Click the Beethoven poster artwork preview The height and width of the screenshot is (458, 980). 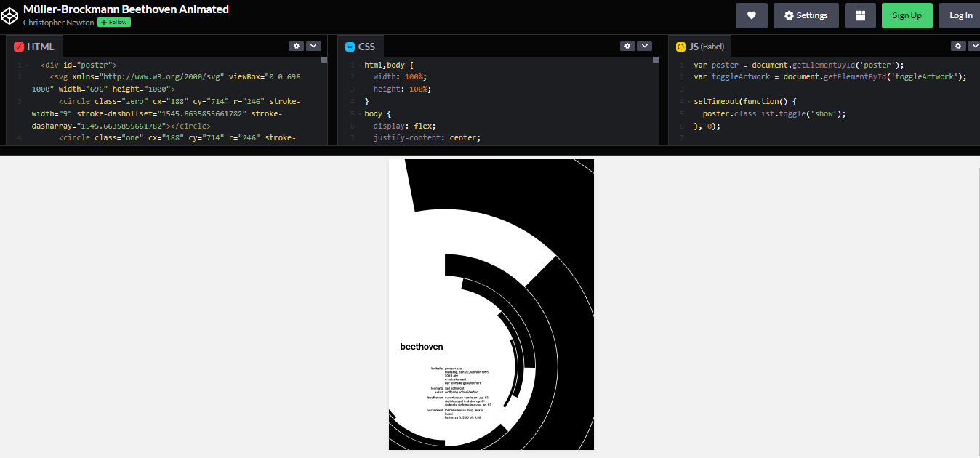click(491, 305)
